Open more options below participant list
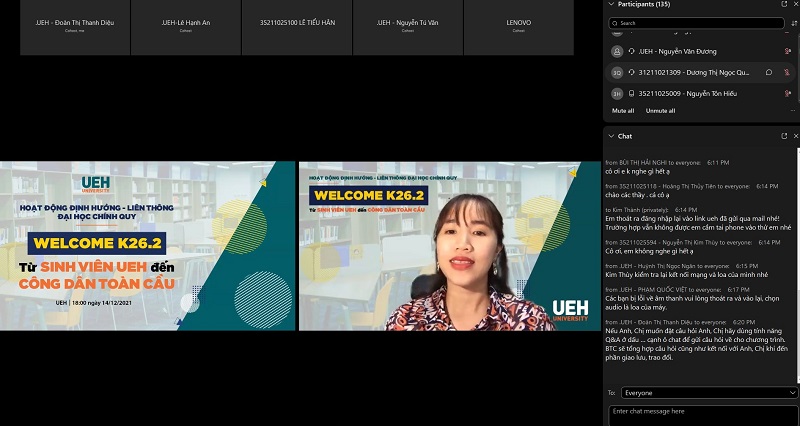Screen dimensions: 800x426 pos(793,111)
